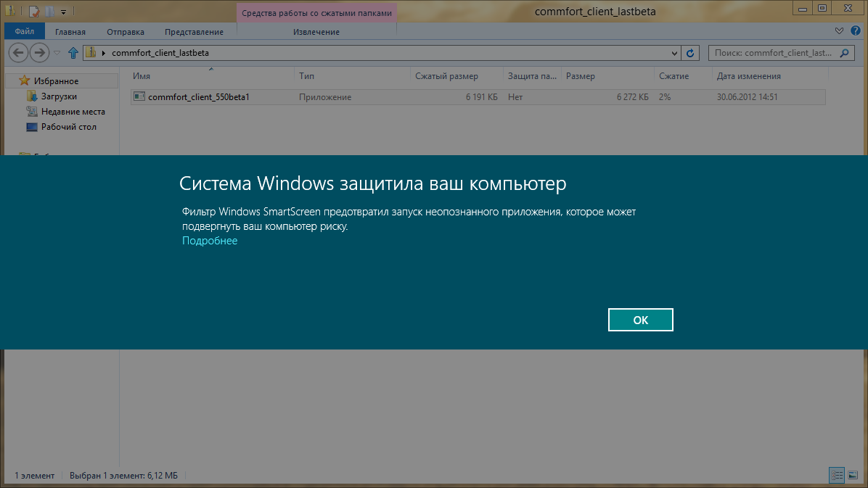Viewport: 868px width, 488px height.
Task: Expand the ribbon with the chevron
Action: pyautogui.click(x=839, y=31)
